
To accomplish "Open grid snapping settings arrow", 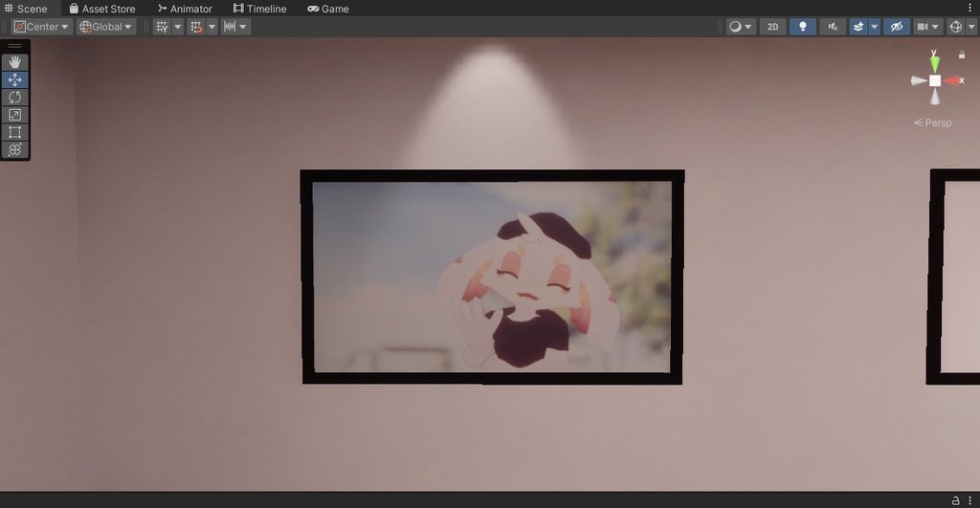I will (x=212, y=27).
